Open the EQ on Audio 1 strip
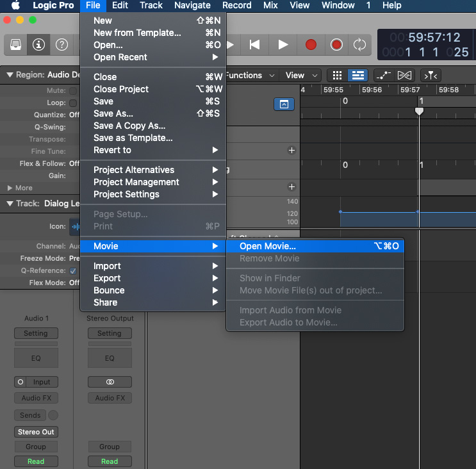Screen dimensions: 476x469 point(36,358)
